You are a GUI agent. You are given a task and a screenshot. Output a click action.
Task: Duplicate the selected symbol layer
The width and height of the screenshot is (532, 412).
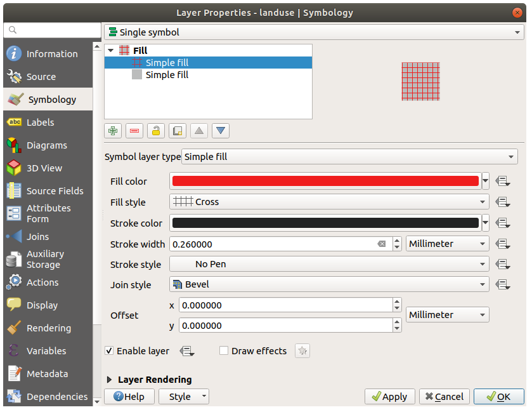pos(178,131)
